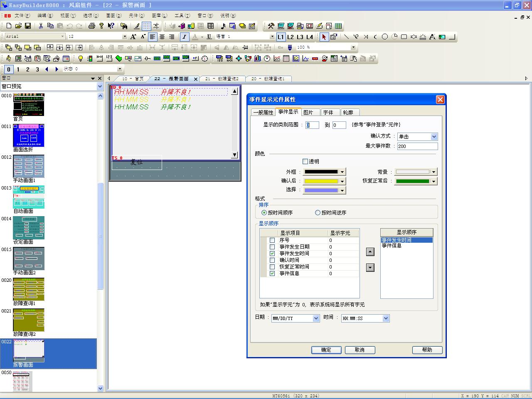
Task: Click the Print icon in toolbar
Action: 92,26
